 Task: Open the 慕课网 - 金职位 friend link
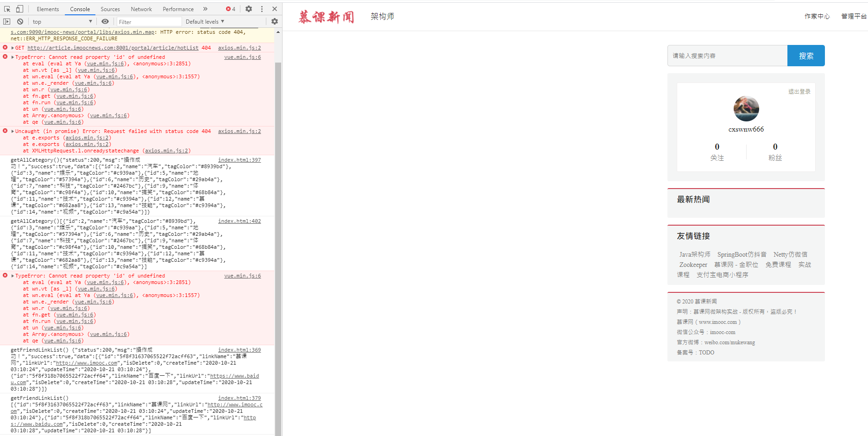(x=736, y=265)
